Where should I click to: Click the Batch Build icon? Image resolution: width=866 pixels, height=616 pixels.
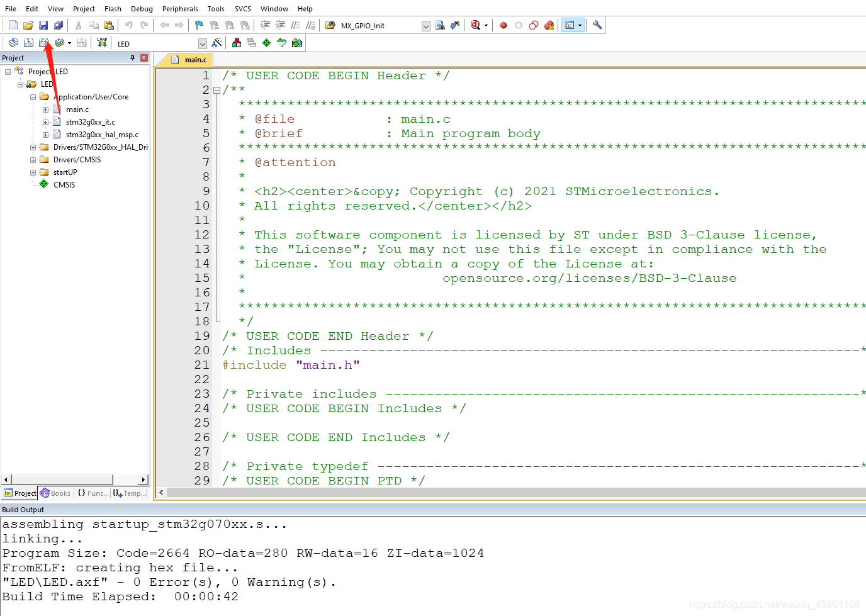coord(59,43)
